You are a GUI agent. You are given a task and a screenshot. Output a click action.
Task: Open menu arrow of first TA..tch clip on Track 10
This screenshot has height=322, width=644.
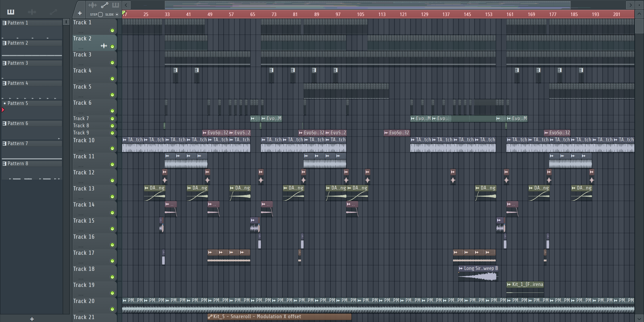coord(125,140)
